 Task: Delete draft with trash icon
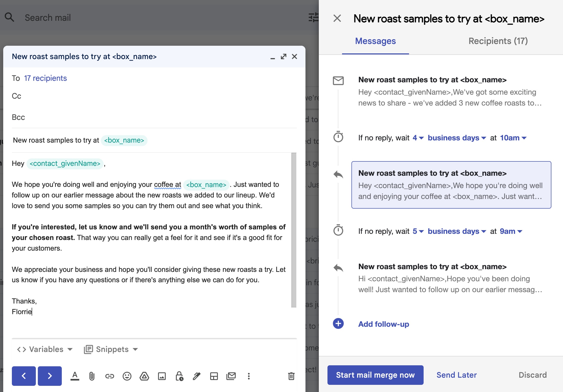pos(291,376)
